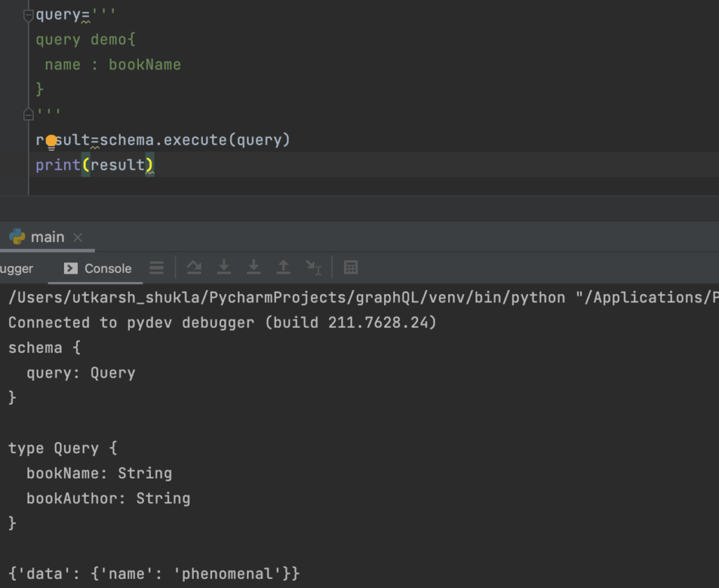Collapse the fold marker at query=''' line
The width and height of the screenshot is (719, 588).
pyautogui.click(x=28, y=15)
